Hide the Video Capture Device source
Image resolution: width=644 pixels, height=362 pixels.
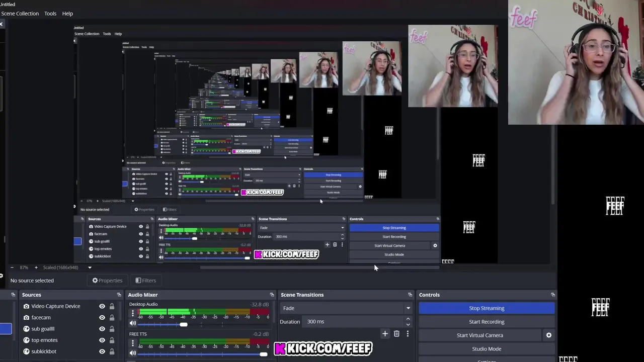[x=102, y=306]
